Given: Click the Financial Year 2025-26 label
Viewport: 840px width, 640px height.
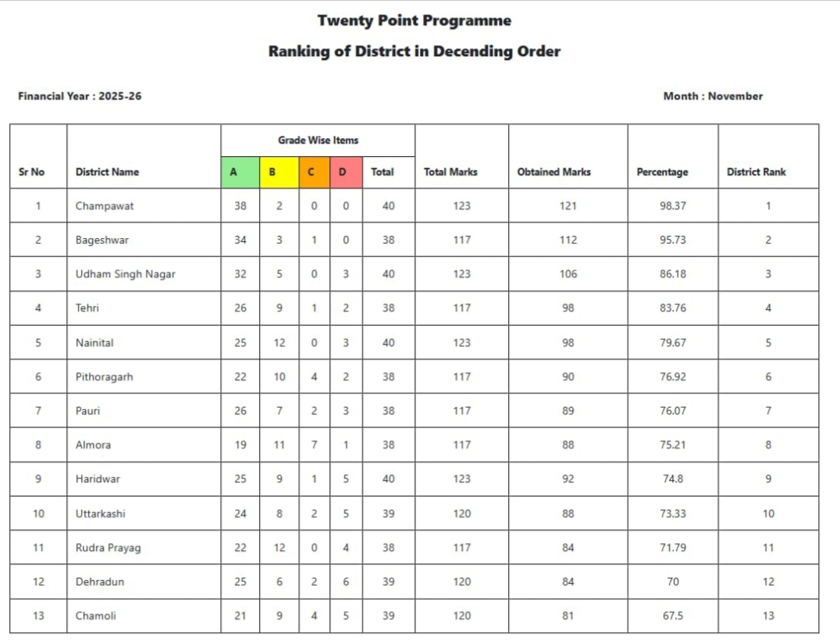Looking at the screenshot, I should 80,96.
